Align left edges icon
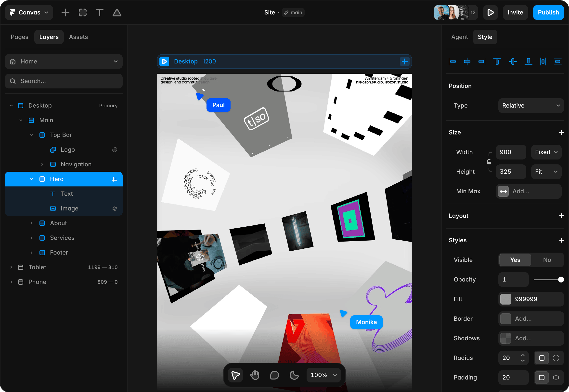The width and height of the screenshot is (569, 392). (452, 61)
